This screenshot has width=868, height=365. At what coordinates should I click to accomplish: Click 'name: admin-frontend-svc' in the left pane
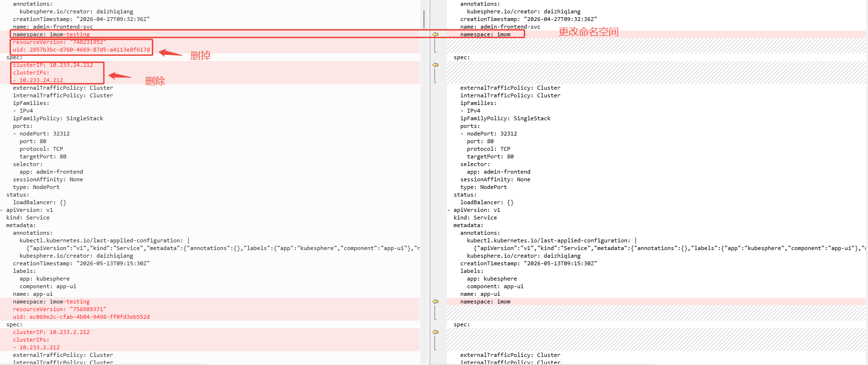pos(53,27)
